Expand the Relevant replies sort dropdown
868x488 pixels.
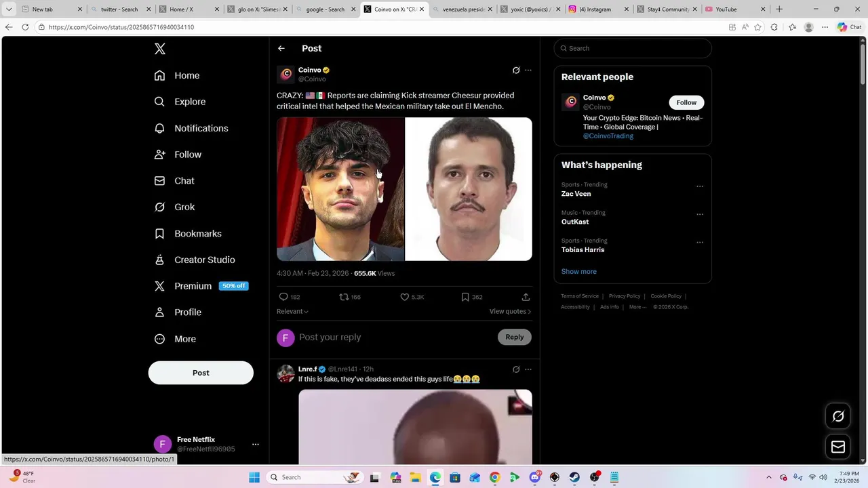[x=292, y=311]
